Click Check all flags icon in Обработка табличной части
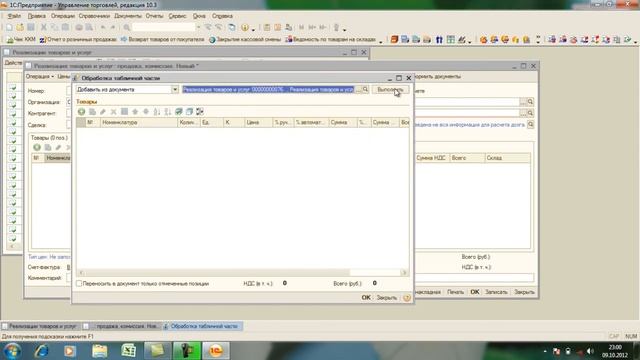 [179, 111]
